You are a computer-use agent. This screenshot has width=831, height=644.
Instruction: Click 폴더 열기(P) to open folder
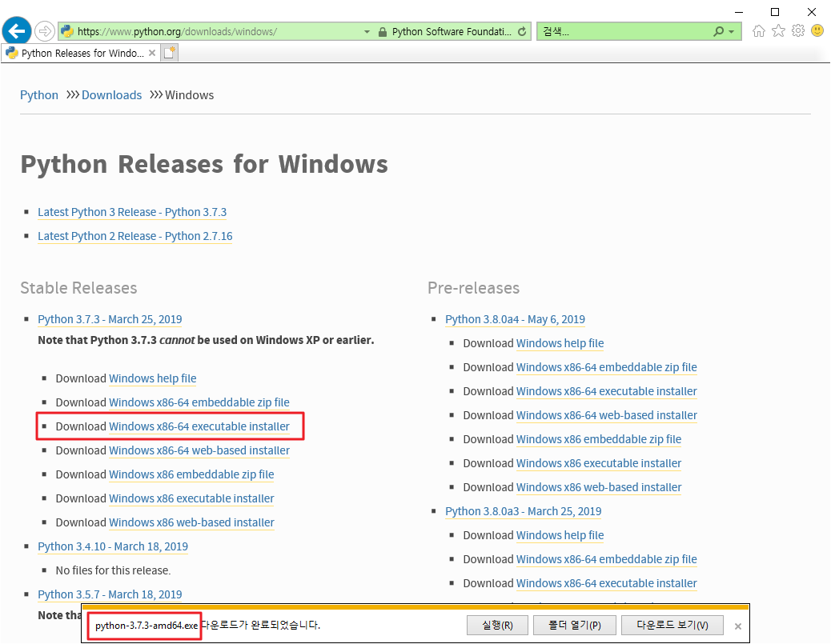[575, 626]
